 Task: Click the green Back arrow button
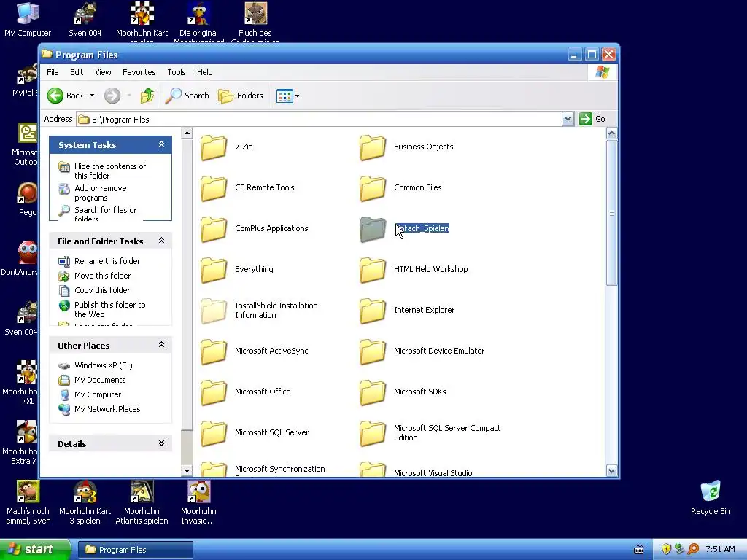(55, 96)
